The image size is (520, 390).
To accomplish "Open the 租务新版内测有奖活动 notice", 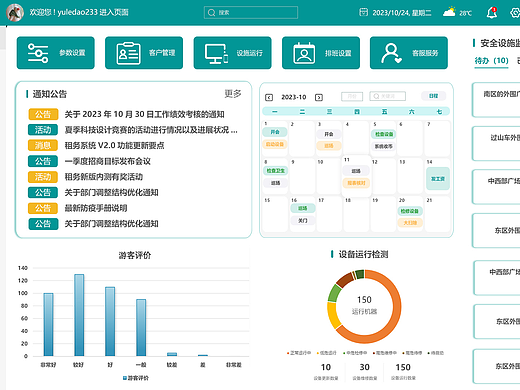I will 104,177.
